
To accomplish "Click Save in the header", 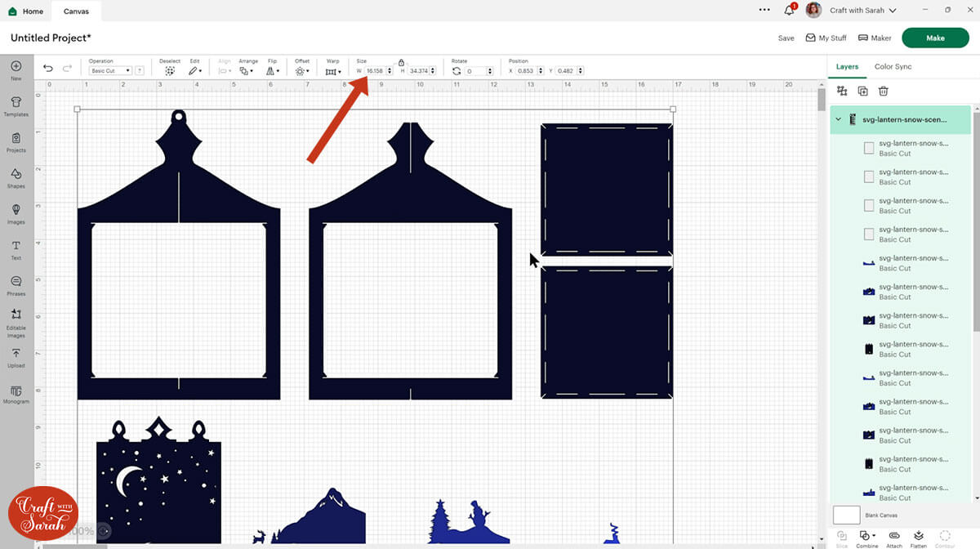I will point(786,38).
